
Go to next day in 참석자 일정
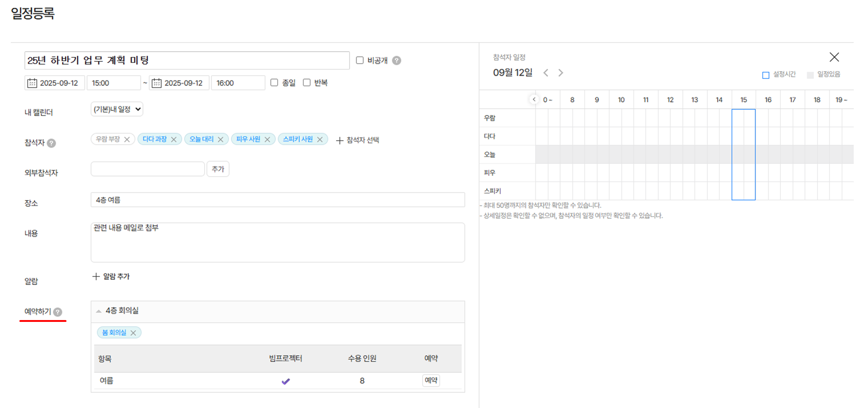(x=561, y=73)
